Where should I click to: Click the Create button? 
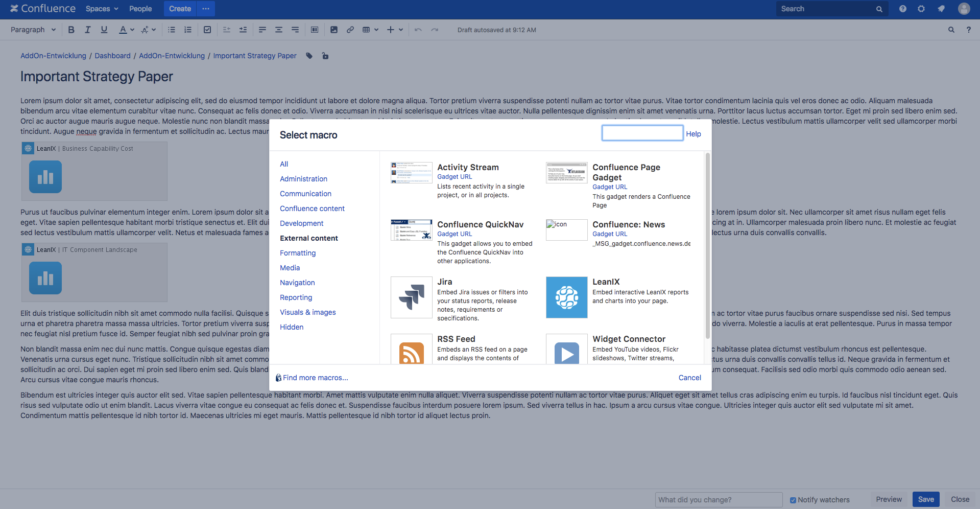180,9
